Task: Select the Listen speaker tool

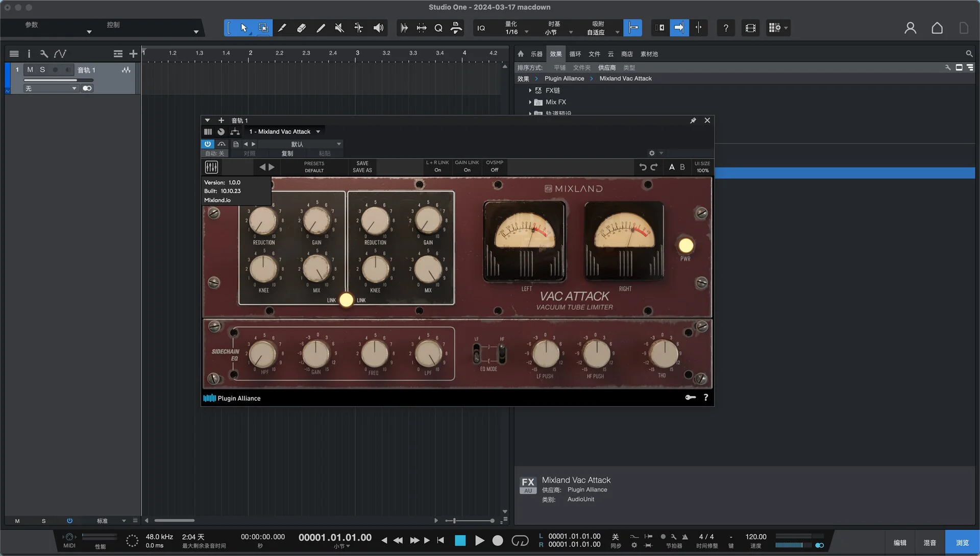Action: [378, 28]
